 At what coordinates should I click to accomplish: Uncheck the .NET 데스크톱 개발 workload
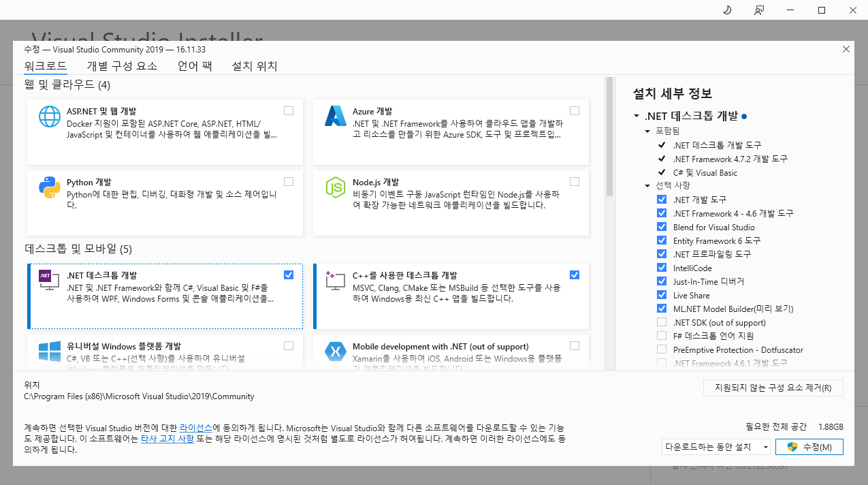289,275
